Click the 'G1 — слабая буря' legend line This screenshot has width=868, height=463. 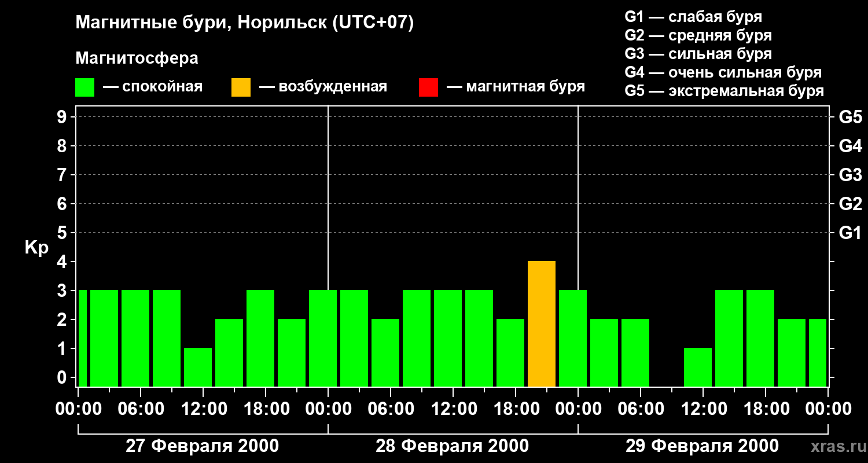[x=693, y=17]
